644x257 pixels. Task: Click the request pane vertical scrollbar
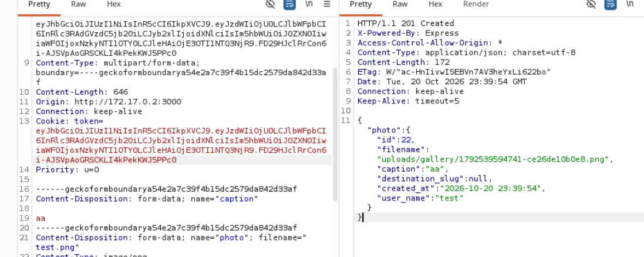pyautogui.click(x=335, y=133)
